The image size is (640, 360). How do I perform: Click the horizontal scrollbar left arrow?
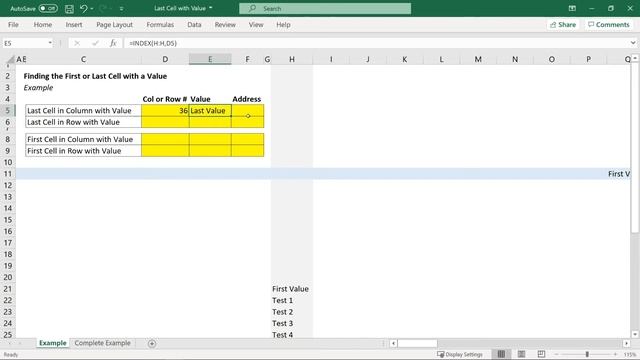point(393,343)
